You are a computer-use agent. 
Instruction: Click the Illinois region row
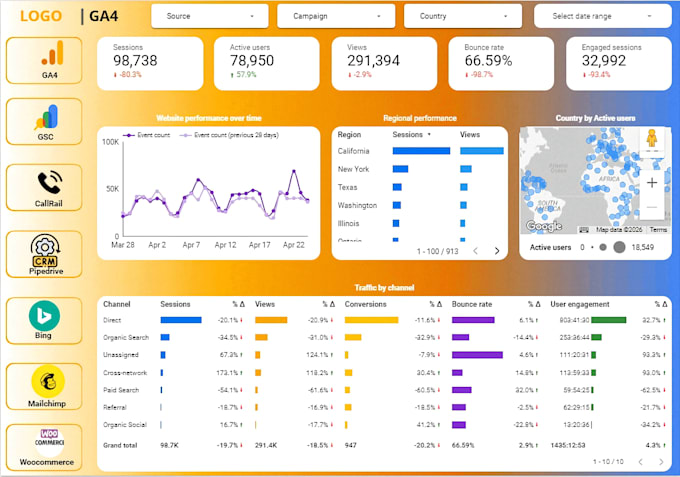click(x=420, y=223)
